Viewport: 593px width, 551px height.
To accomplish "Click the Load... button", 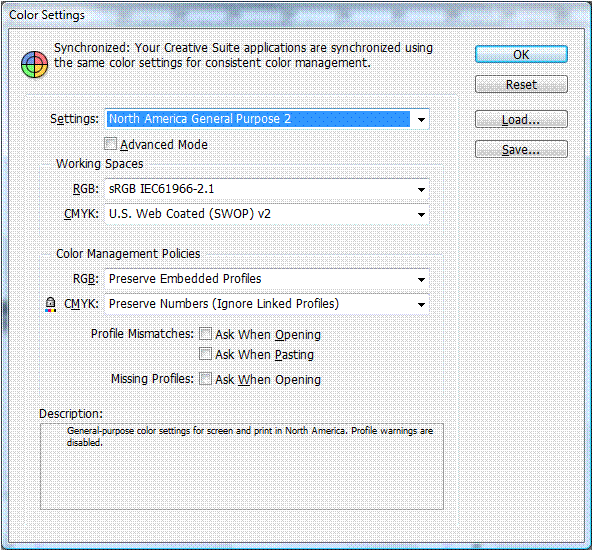I will tap(521, 120).
